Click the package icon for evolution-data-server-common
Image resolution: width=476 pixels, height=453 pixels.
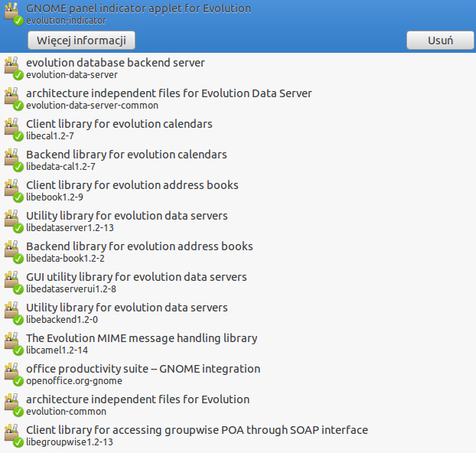coord(14,99)
